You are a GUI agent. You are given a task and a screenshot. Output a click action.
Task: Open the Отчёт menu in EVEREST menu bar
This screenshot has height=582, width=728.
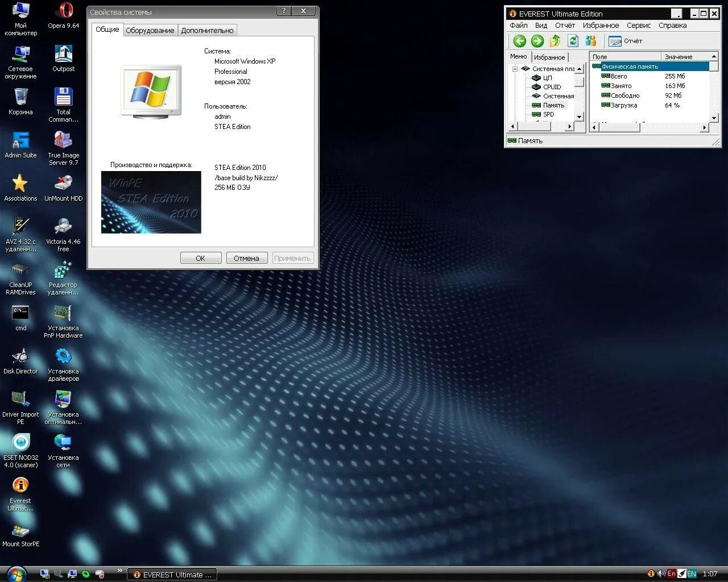pos(565,26)
